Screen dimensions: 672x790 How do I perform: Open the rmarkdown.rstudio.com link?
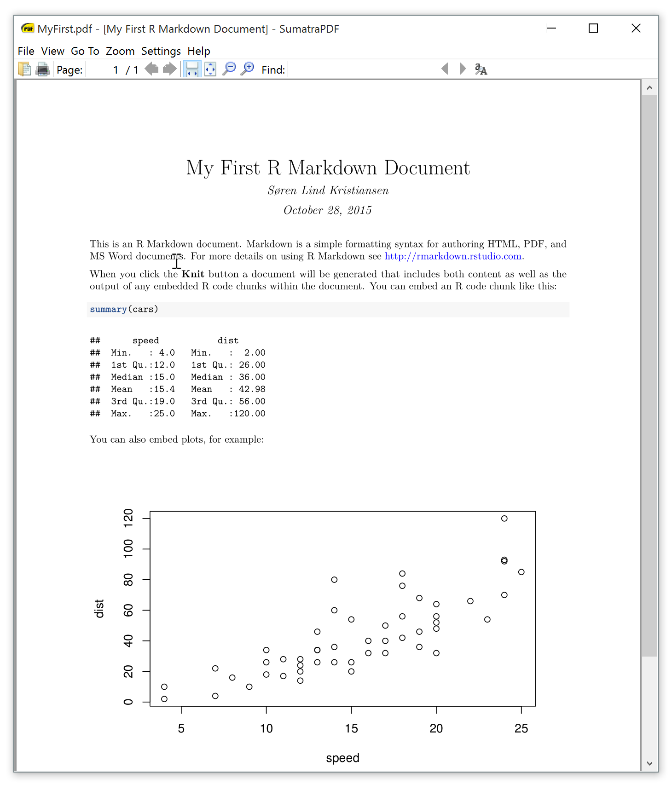click(453, 256)
